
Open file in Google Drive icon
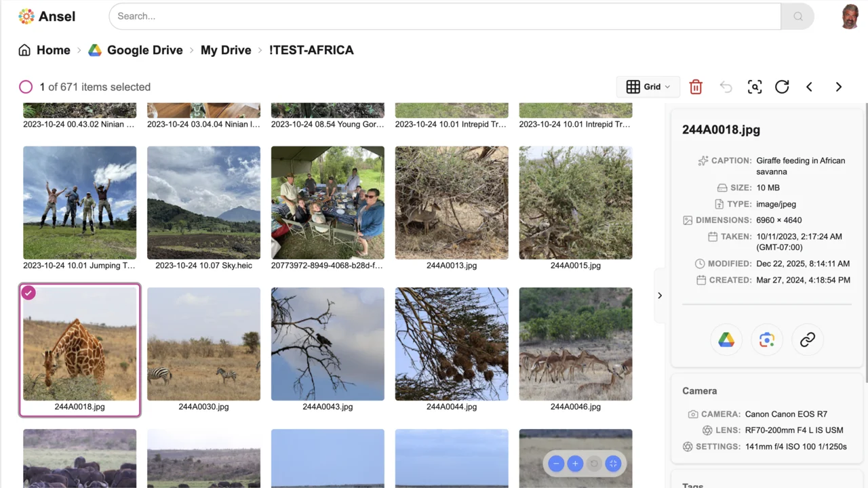(726, 340)
